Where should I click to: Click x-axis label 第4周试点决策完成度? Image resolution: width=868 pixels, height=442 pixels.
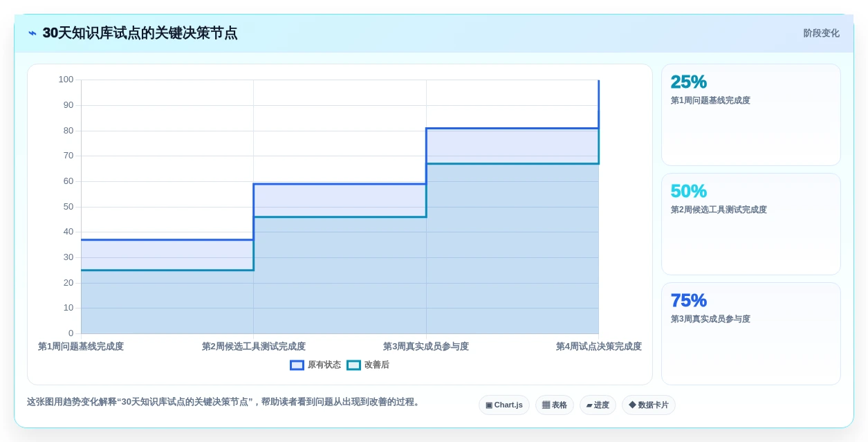(599, 347)
